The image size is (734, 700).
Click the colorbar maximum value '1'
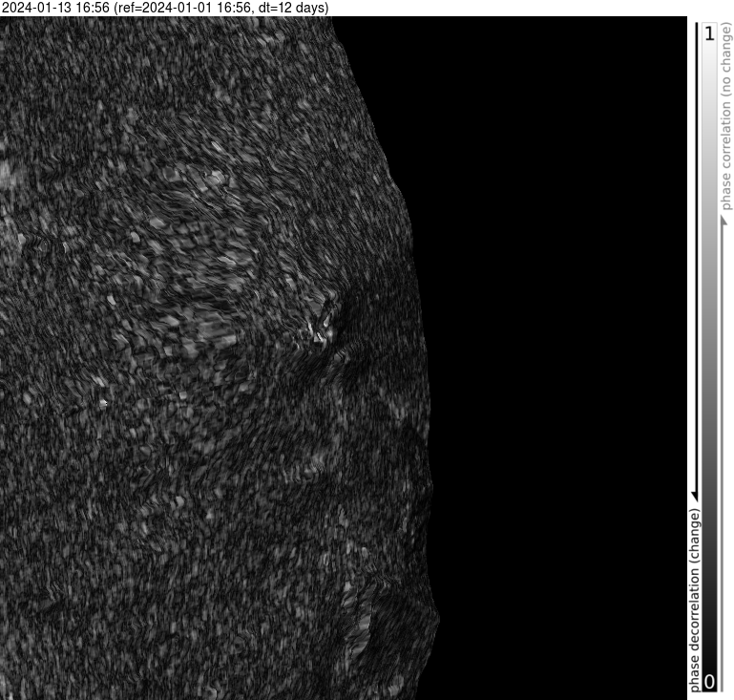710,33
